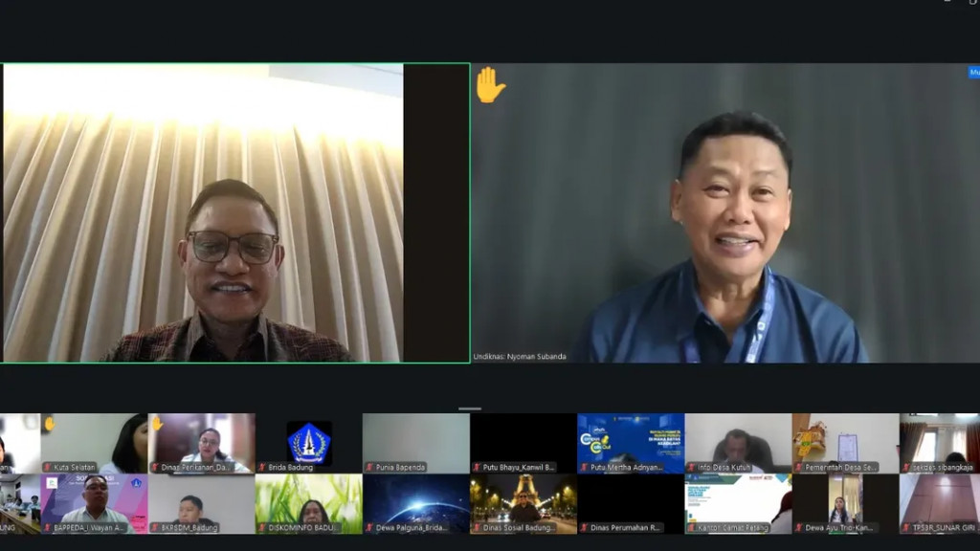Image resolution: width=980 pixels, height=551 pixels.
Task: Select the Dinas Sosial Badung Eiffel tower tile
Action: (x=523, y=502)
